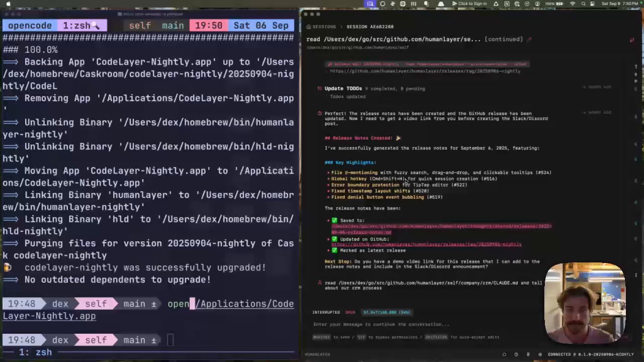Click the home icon beside SESSIONS breadcrumb
Viewport: 644px width, 362px height.
[308, 27]
